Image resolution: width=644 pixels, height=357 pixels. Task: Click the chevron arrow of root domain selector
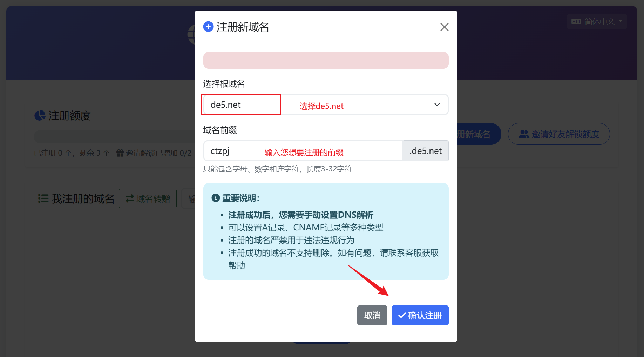coord(437,105)
